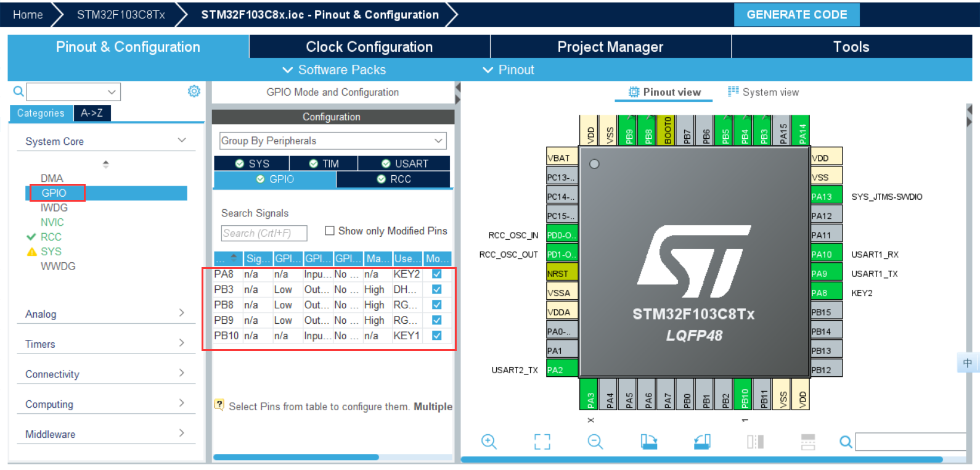Switch to Tools tab
The width and height of the screenshot is (980, 470).
851,47
